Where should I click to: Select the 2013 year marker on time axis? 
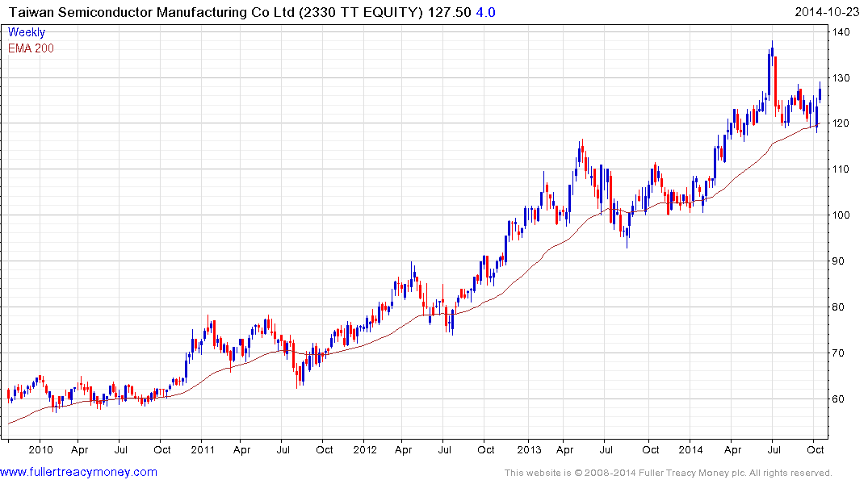click(x=529, y=449)
